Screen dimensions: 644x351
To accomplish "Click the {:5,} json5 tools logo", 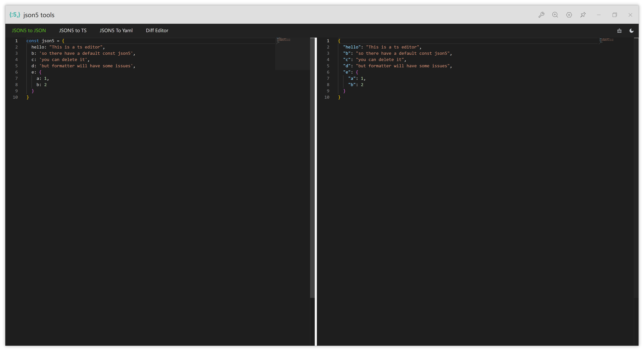I will pyautogui.click(x=15, y=15).
